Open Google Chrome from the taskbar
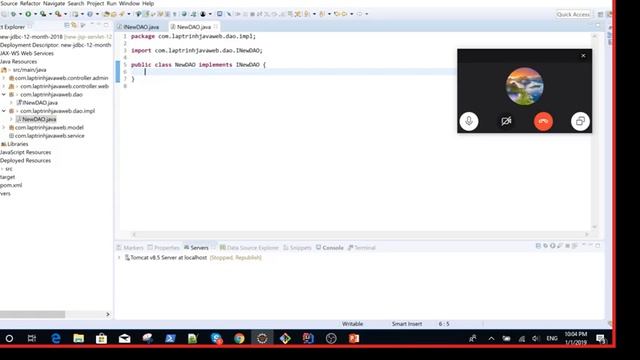The height and width of the screenshot is (360, 640). (239, 338)
